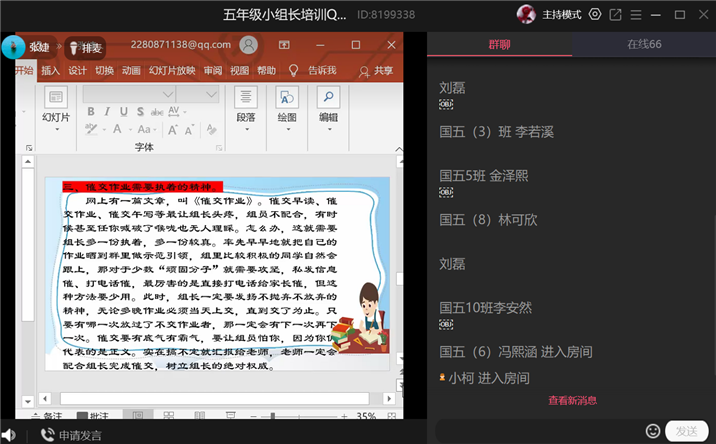Toggle Underline formatting button
Image resolution: width=716 pixels, height=444 pixels.
click(x=124, y=111)
